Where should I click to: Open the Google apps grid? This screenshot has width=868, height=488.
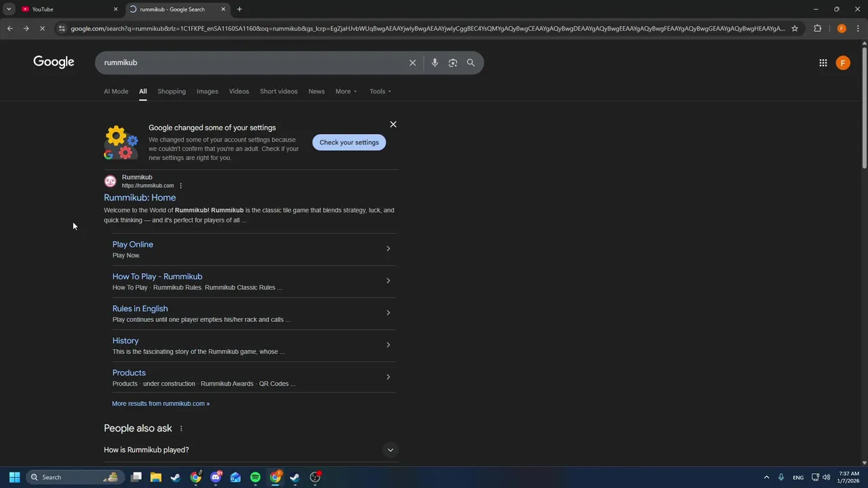[x=823, y=63]
